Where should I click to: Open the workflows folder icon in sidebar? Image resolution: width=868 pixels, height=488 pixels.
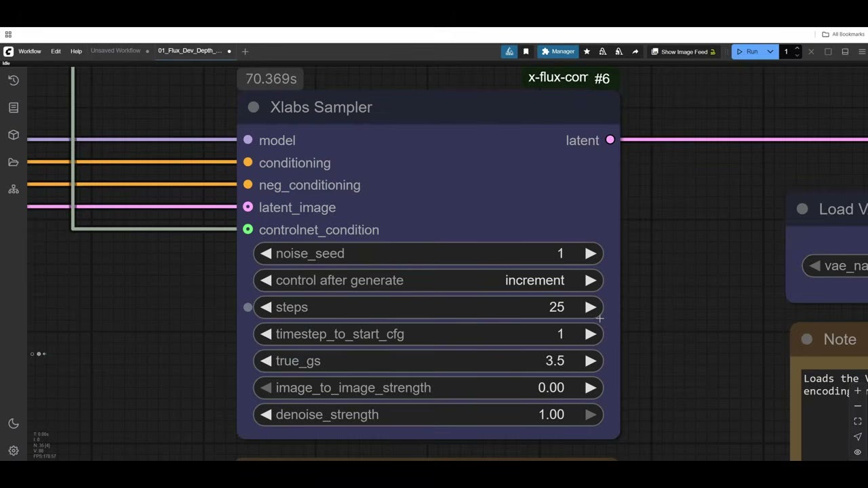pyautogui.click(x=14, y=162)
